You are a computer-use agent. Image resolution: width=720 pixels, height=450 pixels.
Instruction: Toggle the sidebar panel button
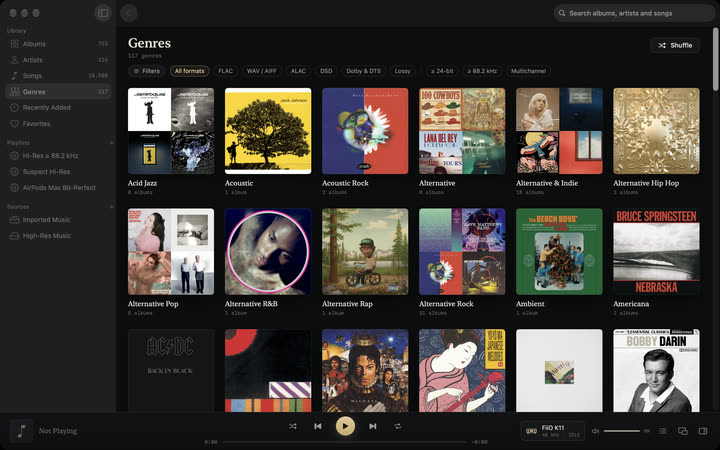coord(103,13)
